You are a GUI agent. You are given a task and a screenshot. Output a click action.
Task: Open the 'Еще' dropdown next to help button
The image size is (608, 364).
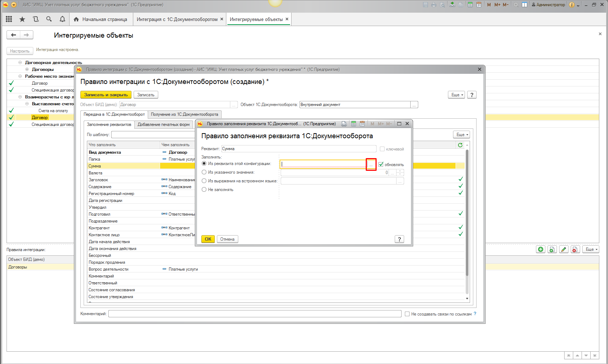click(456, 95)
